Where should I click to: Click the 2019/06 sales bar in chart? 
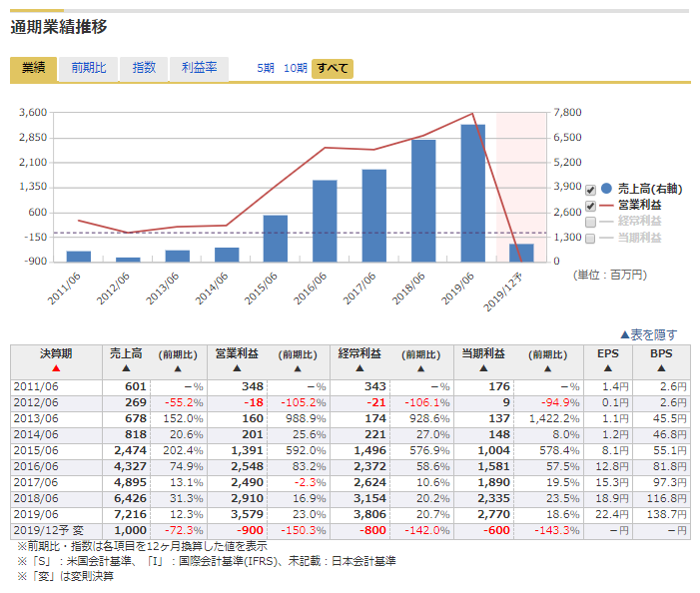(472, 192)
